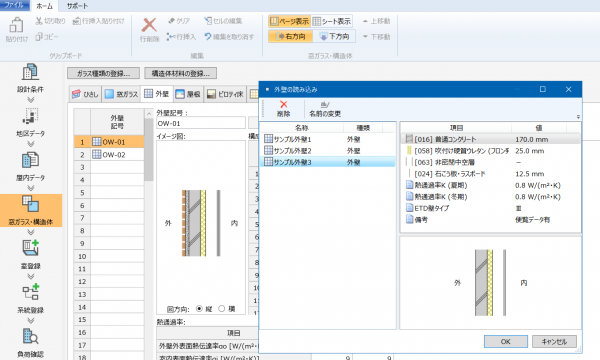Click the wall section image in main window
Viewport: 600px width, 360px height.
tap(201, 223)
